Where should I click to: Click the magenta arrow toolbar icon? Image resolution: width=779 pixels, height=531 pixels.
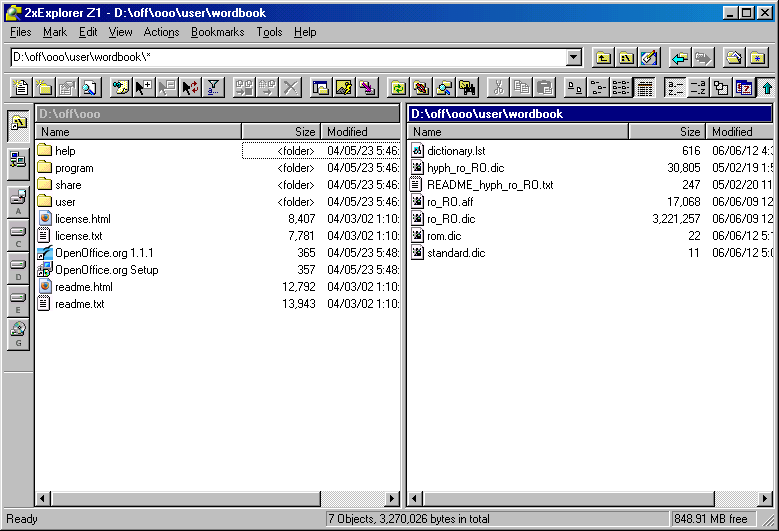tap(367, 88)
